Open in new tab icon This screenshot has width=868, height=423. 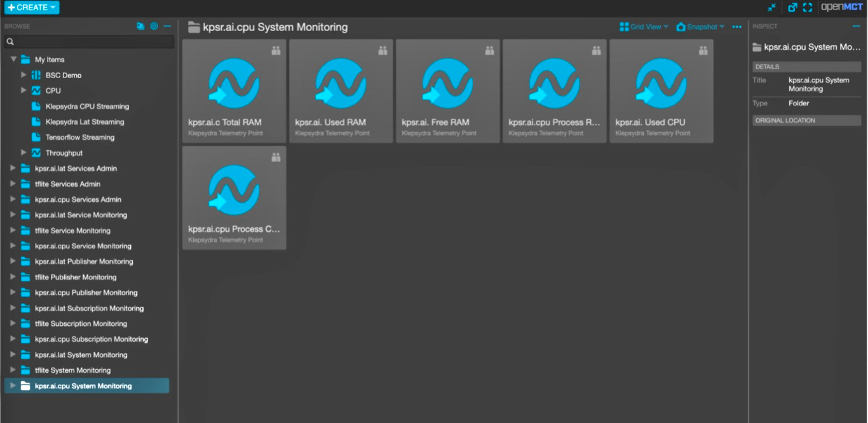[x=792, y=7]
